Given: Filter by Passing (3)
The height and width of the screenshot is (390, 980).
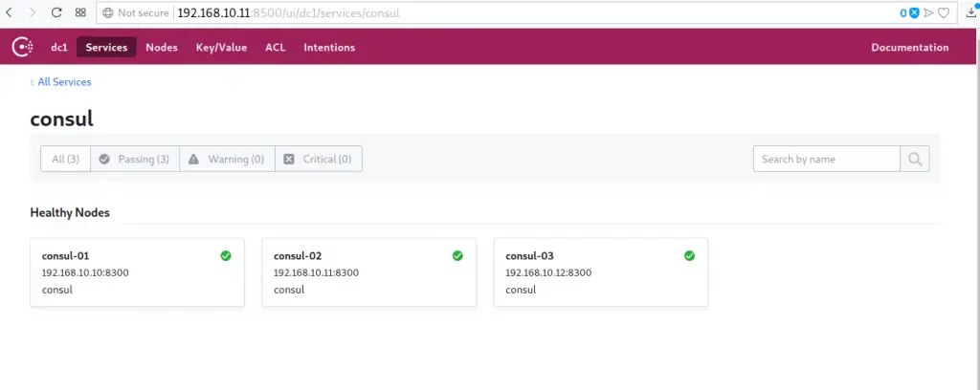Looking at the screenshot, I should pyautogui.click(x=135, y=159).
